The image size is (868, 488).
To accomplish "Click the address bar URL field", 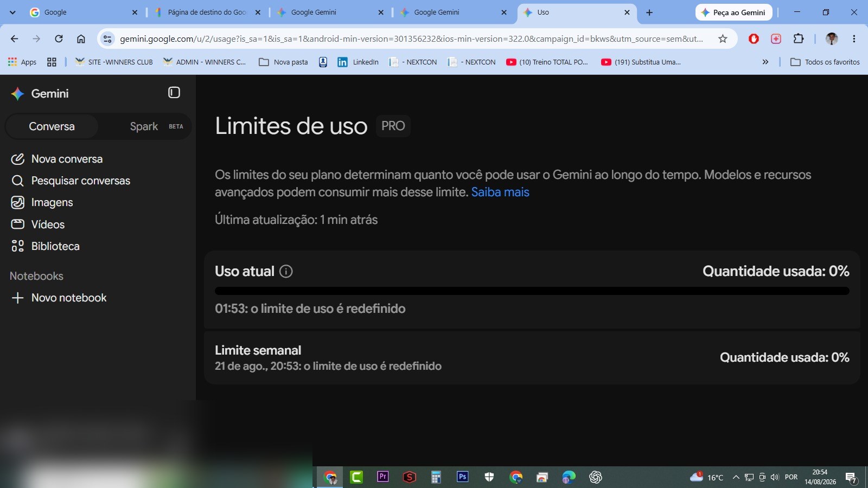I will tap(411, 38).
